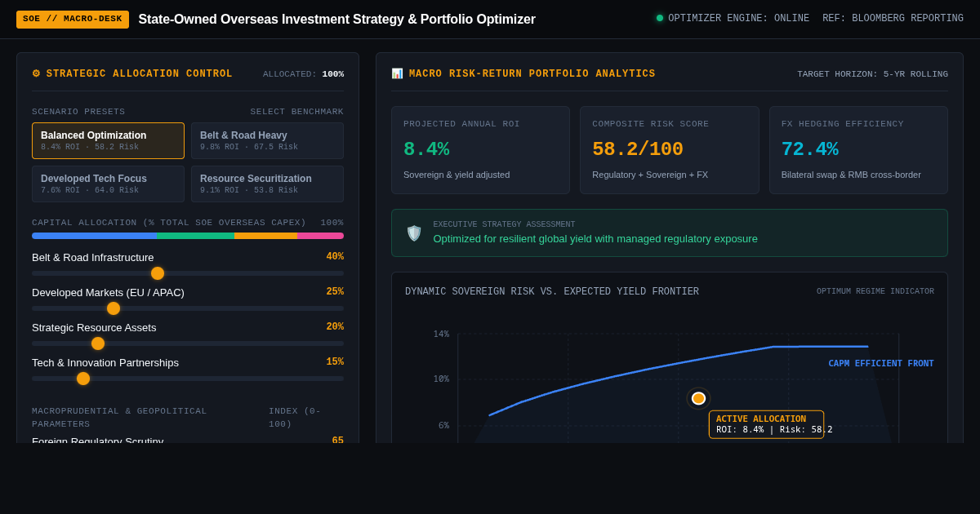Click the 'Bilateral swap & RMB cross-border' caption
This screenshot has width=980, height=514.
[851, 175]
